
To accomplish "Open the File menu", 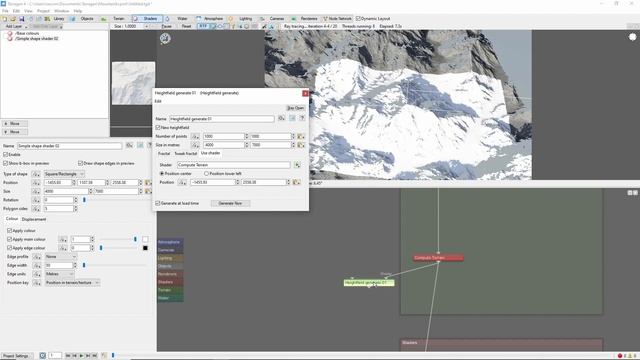I will tap(5, 11).
